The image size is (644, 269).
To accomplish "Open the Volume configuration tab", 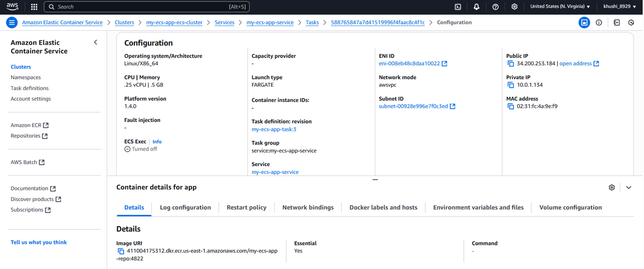I will click(x=571, y=208).
